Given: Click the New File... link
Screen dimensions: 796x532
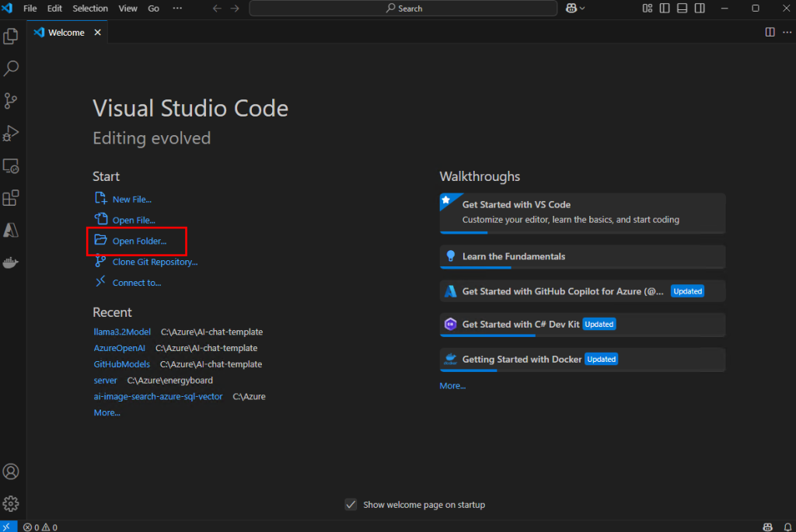Looking at the screenshot, I should (131, 200).
